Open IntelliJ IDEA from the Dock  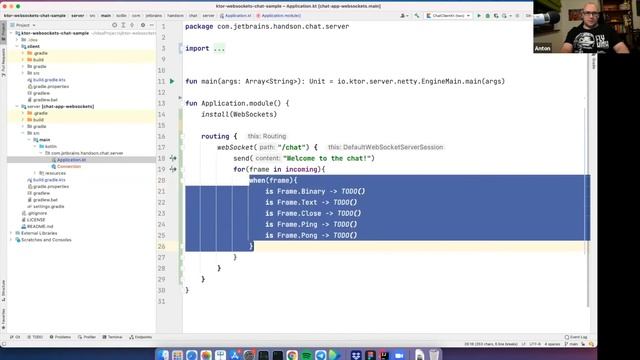[x=384, y=355]
